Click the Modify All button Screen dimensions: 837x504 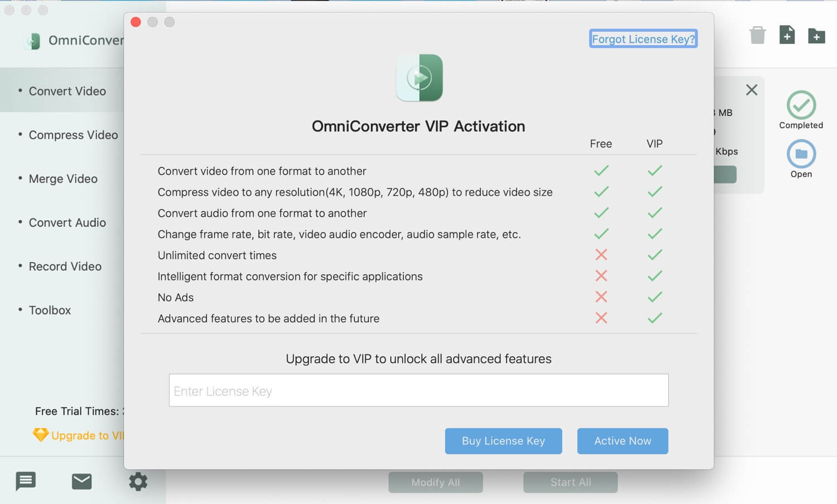(x=435, y=482)
